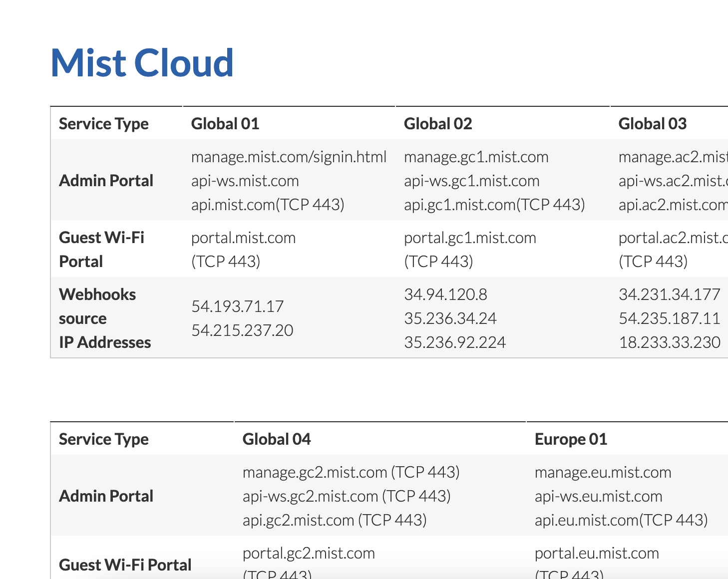Select the "Global 04" column header

[x=277, y=439]
